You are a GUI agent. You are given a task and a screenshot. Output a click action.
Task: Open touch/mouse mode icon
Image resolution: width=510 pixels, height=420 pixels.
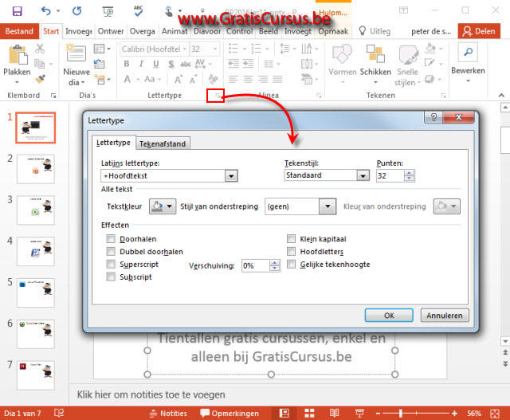pyautogui.click(x=168, y=12)
